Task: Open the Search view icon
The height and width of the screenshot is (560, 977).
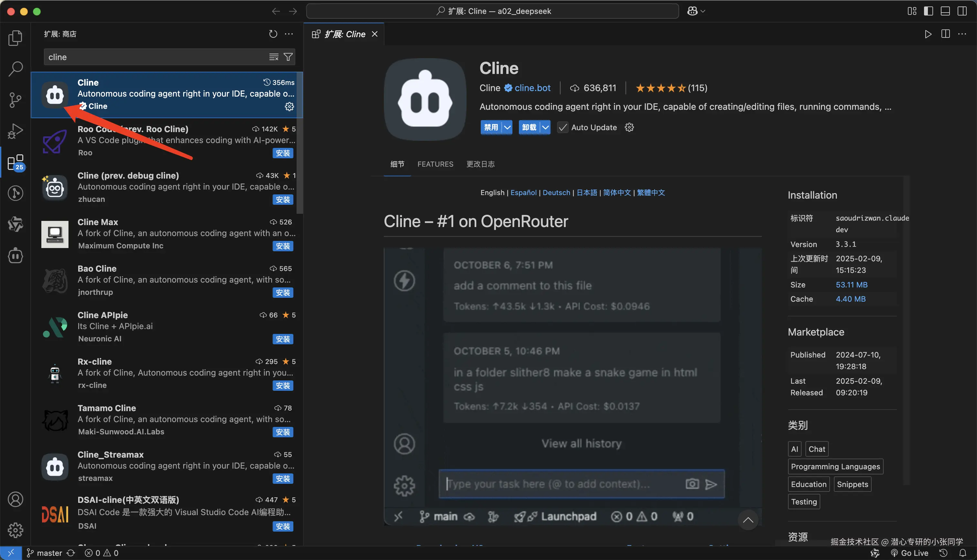Action: coord(16,69)
